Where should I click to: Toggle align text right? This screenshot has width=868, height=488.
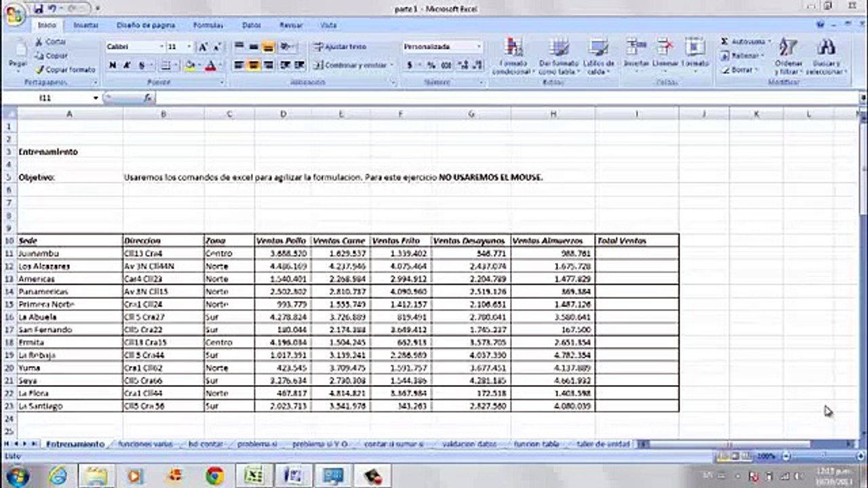click(268, 65)
